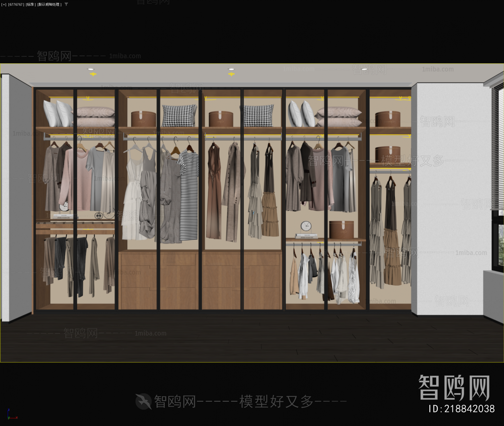Open the [+] viewport general menu
504x426 pixels.
(4, 5)
